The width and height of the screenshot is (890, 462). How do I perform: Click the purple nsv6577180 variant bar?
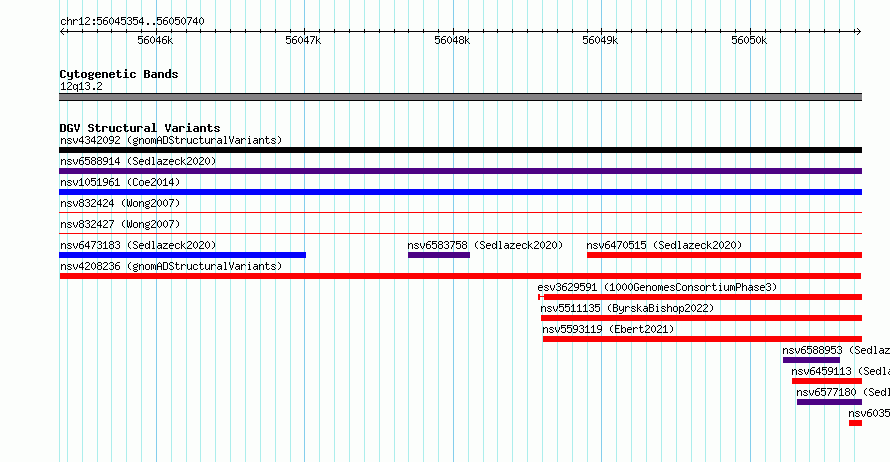[x=829, y=402]
